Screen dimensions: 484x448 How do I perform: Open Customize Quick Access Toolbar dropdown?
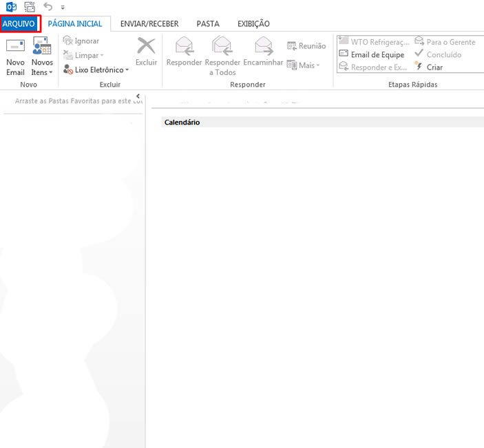pyautogui.click(x=63, y=8)
